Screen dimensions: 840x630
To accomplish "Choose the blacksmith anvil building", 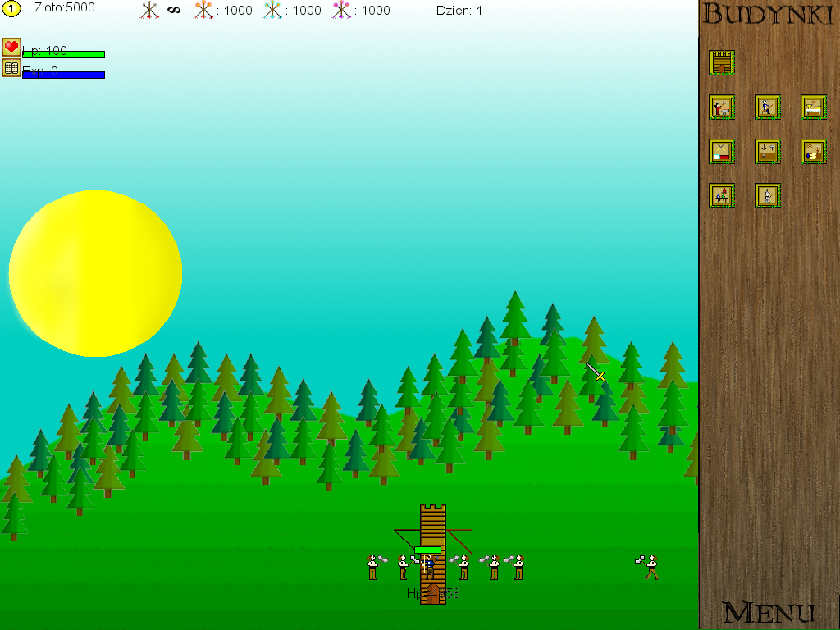I will click(721, 107).
